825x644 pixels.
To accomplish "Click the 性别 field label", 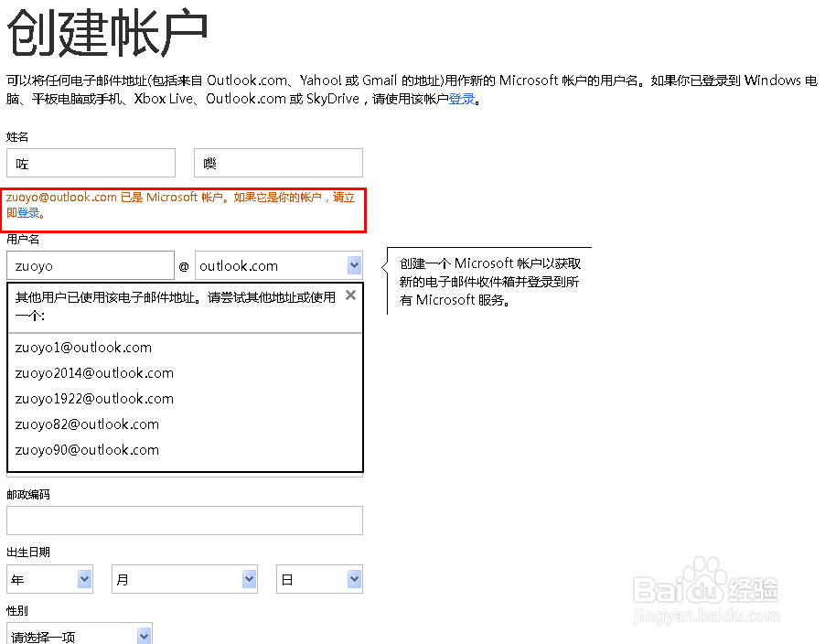I will (x=16, y=611).
